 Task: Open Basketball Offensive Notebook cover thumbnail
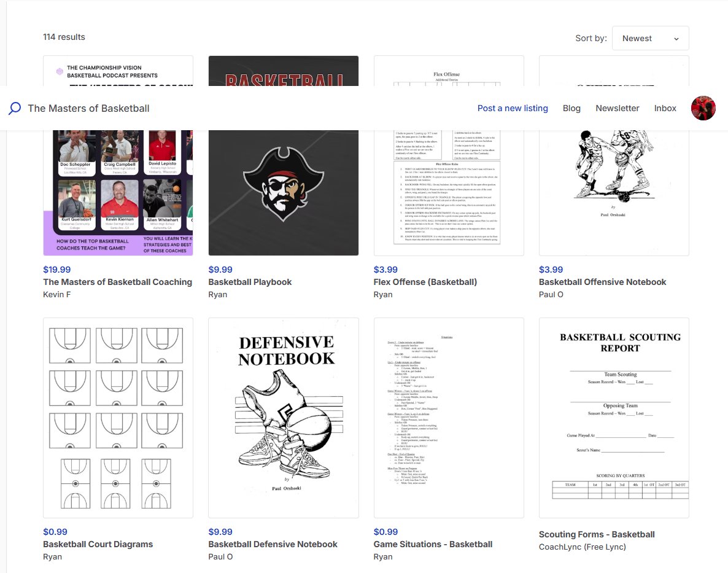614,193
